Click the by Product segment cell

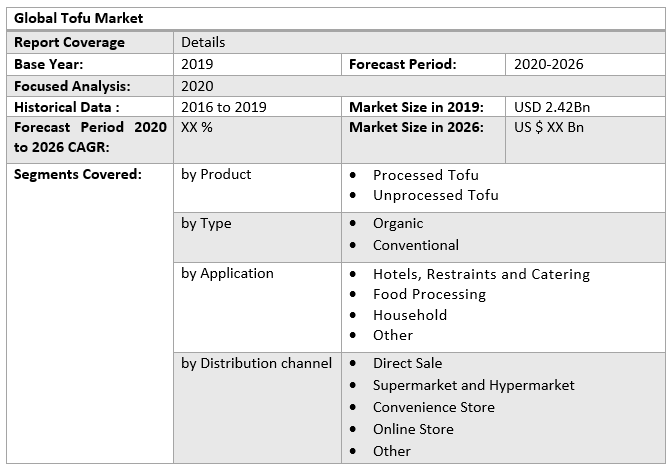(x=216, y=174)
